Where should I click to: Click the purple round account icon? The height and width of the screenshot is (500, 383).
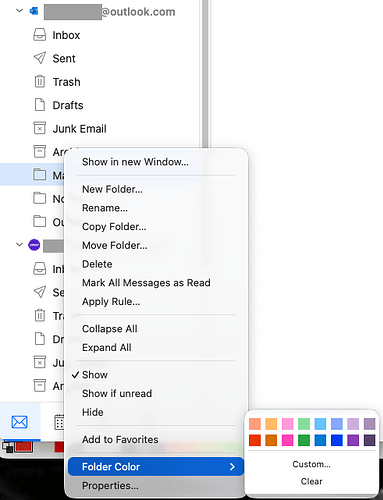[x=34, y=245]
